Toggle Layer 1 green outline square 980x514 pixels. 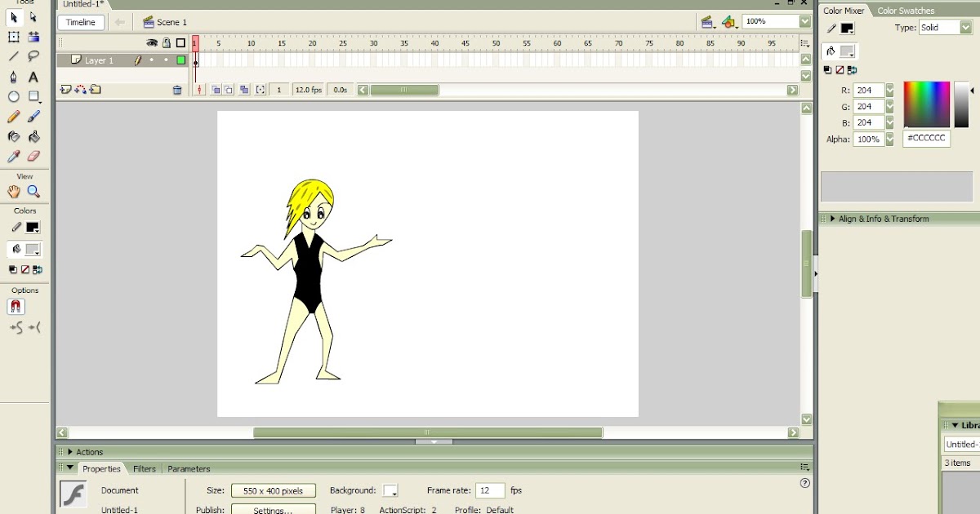coord(180,60)
